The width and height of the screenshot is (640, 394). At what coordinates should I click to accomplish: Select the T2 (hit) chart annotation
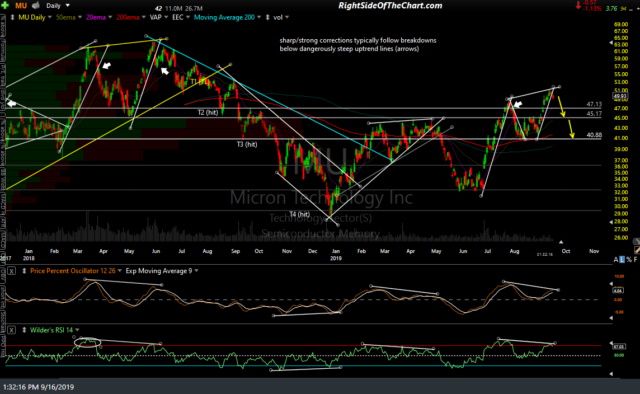tap(208, 112)
